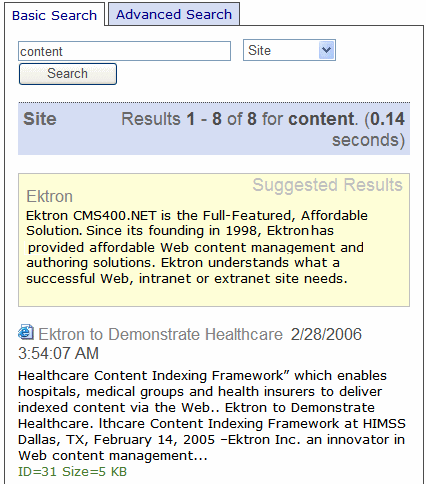Click the bold 'content' keyword in results header
The image size is (426, 484).
[321, 119]
